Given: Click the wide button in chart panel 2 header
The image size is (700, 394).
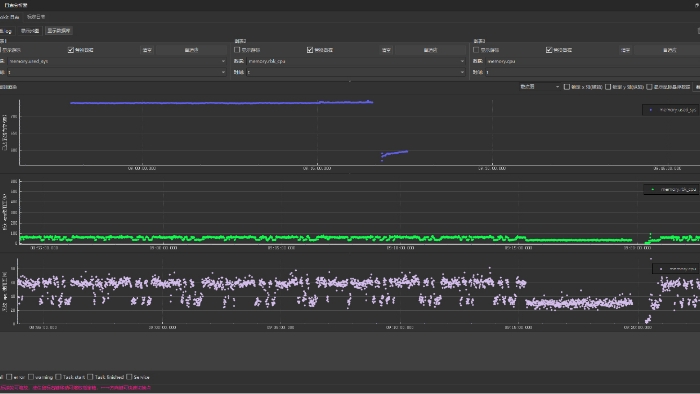Looking at the screenshot, I should click(x=430, y=50).
